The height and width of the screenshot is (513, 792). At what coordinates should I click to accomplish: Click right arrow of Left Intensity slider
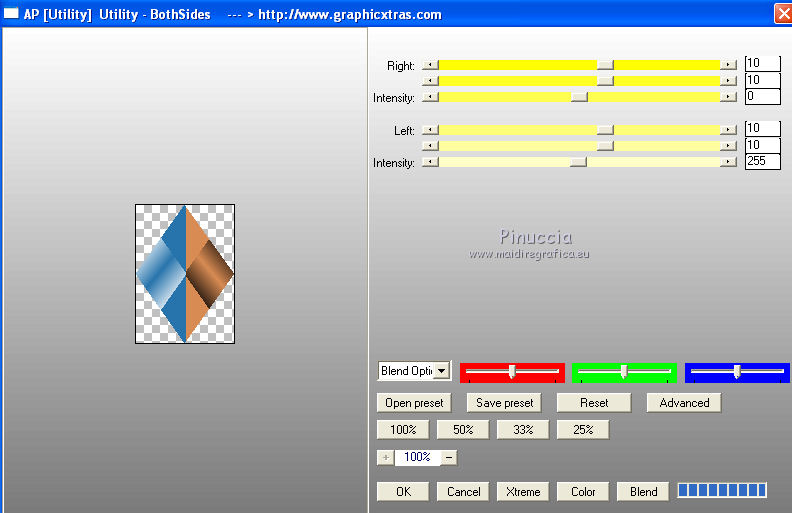coord(728,162)
